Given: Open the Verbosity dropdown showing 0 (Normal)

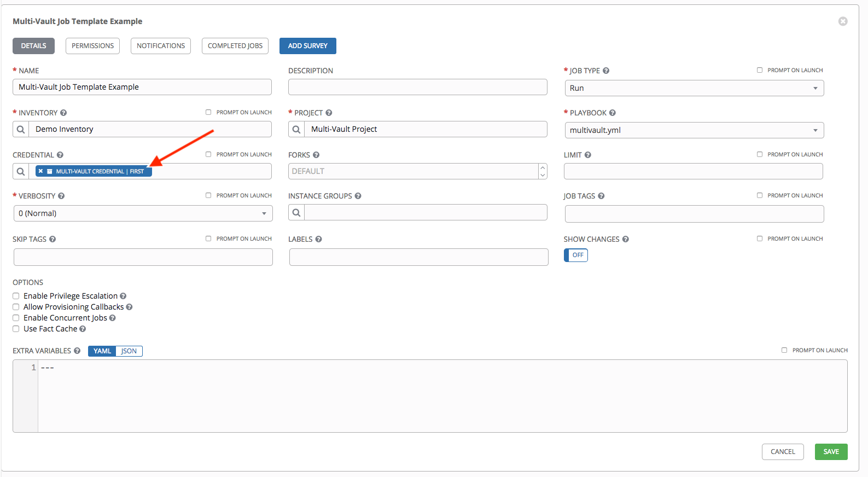Looking at the screenshot, I should [143, 213].
